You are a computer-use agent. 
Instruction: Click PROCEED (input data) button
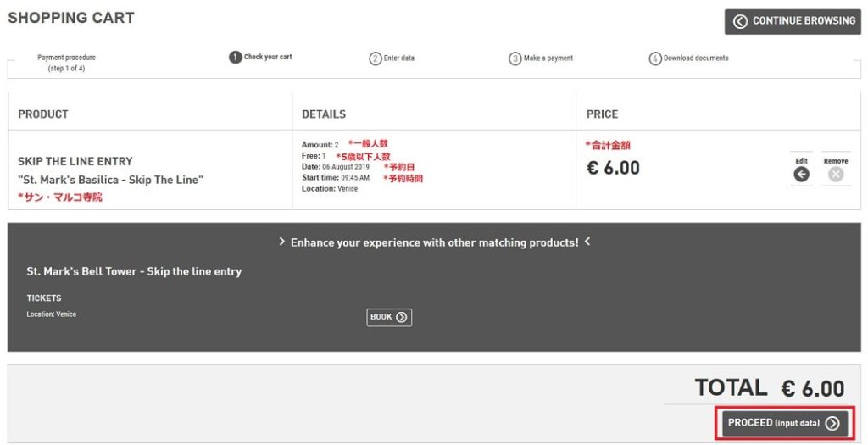785,424
